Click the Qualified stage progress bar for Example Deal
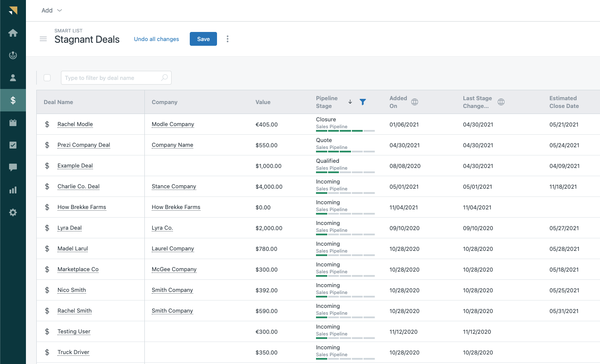600x364 pixels. pyautogui.click(x=345, y=172)
